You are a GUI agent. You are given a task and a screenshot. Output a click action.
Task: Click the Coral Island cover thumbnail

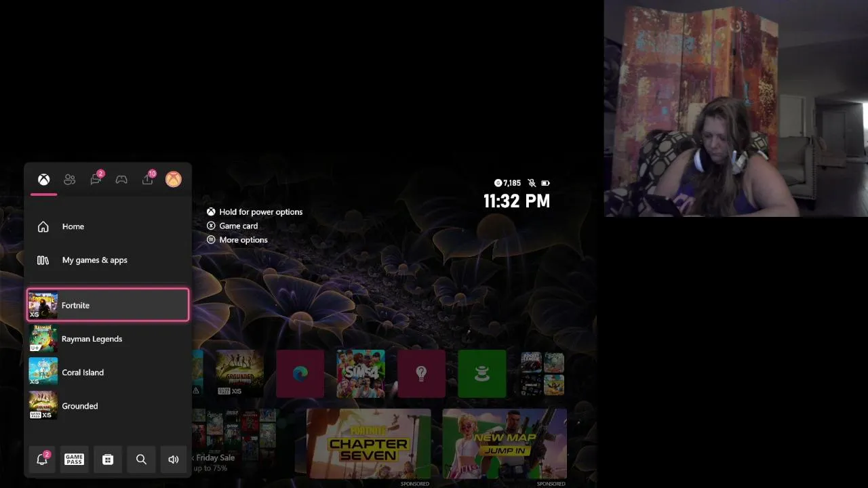click(x=43, y=372)
